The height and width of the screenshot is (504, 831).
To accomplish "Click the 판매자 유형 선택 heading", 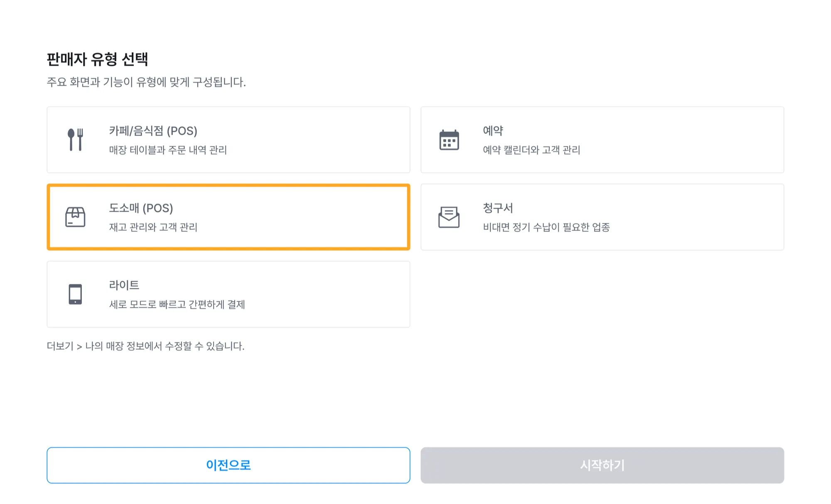I will click(97, 59).
